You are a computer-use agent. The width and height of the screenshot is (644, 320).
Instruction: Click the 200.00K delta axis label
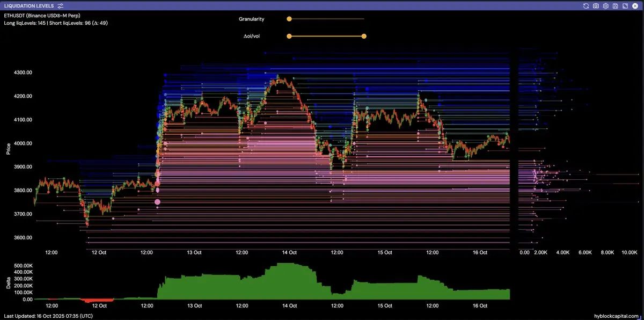pos(23,286)
